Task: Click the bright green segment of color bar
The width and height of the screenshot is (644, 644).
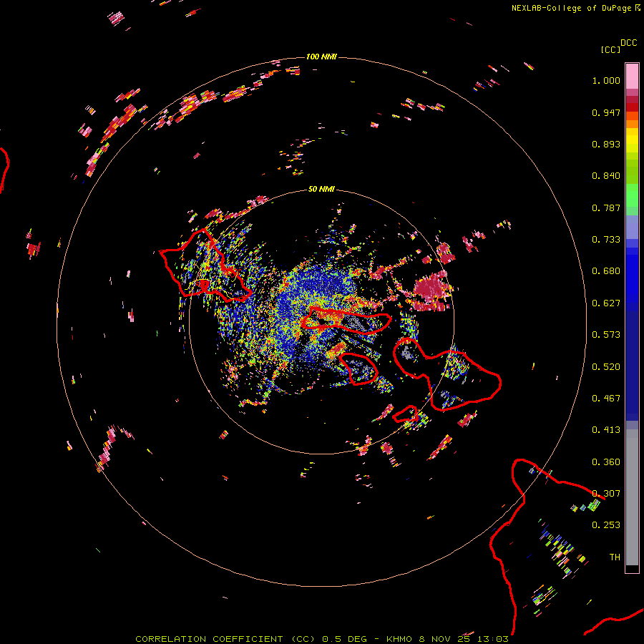Action: (x=632, y=195)
